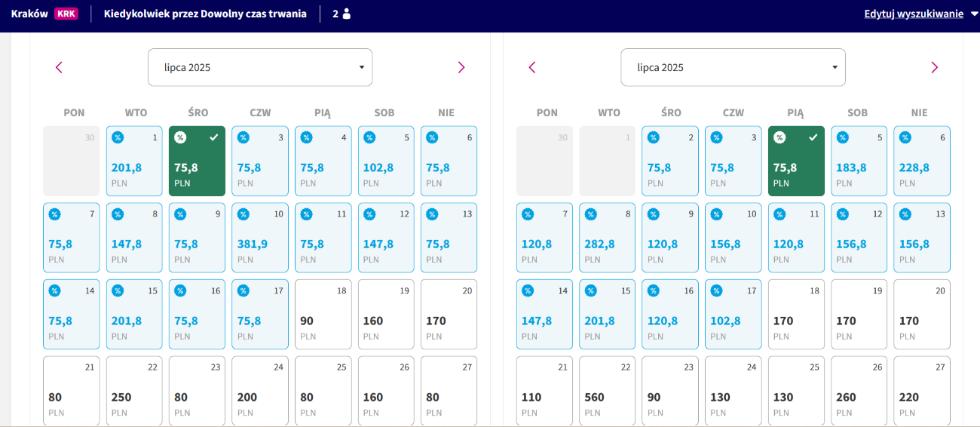Select right calendar July 22 at 560 PLN
This screenshot has height=427, width=980.
click(607, 391)
